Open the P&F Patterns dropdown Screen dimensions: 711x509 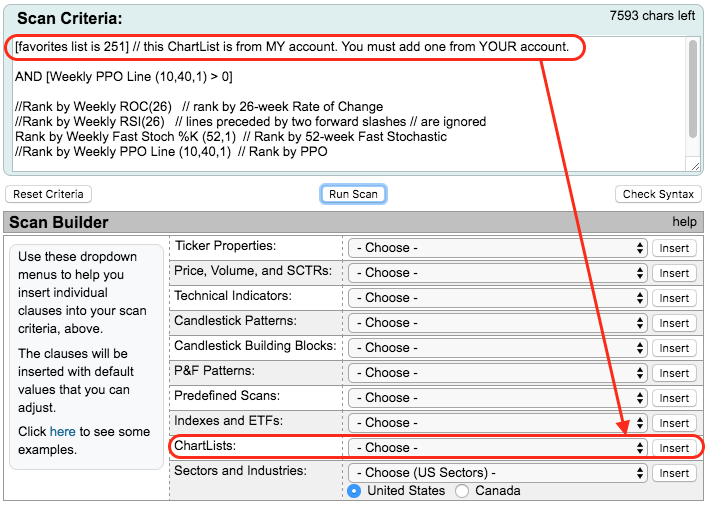click(497, 373)
